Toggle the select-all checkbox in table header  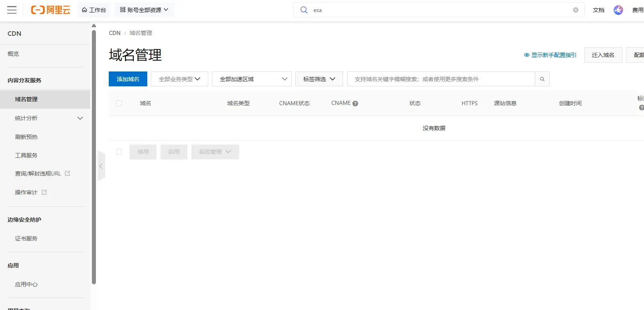click(x=119, y=103)
